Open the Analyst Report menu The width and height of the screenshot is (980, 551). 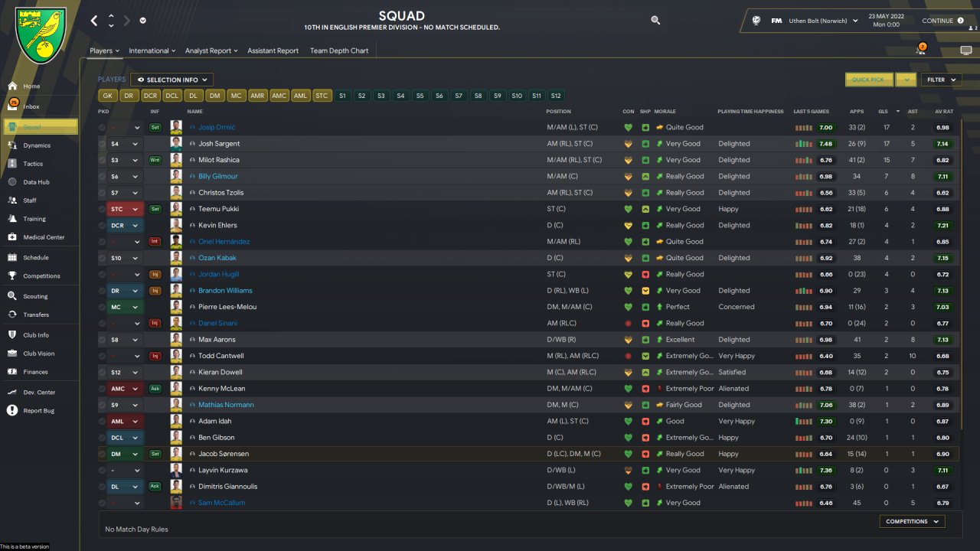[212, 51]
